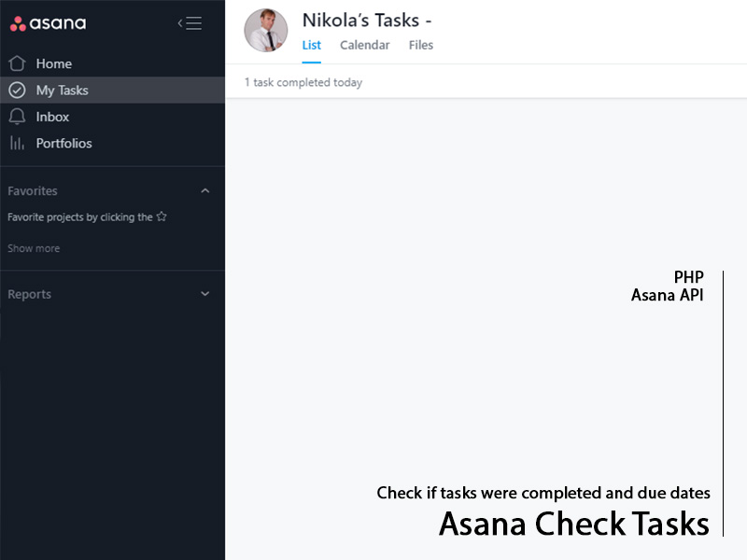This screenshot has width=747, height=560.
Task: Click the "1 task completed today" text
Action: click(303, 82)
